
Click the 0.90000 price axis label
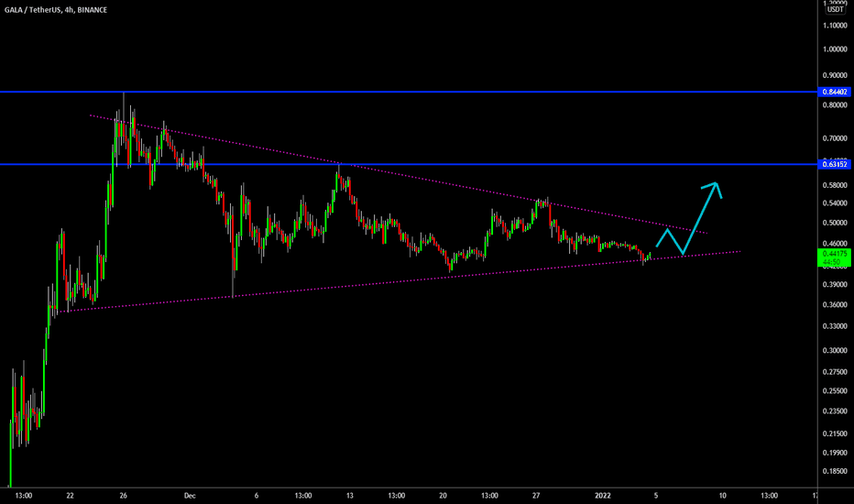tap(835, 76)
